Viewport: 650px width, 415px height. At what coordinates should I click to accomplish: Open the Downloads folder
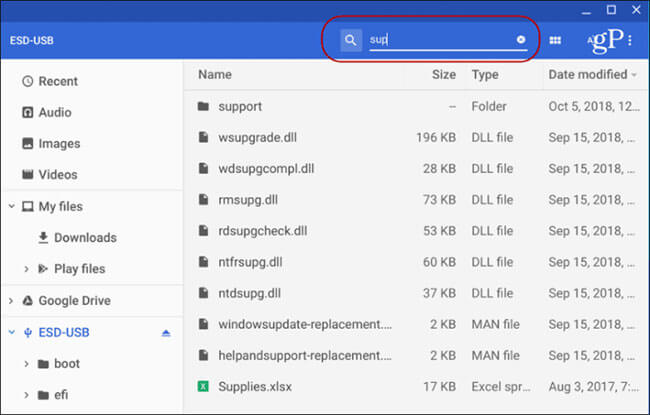[85, 238]
